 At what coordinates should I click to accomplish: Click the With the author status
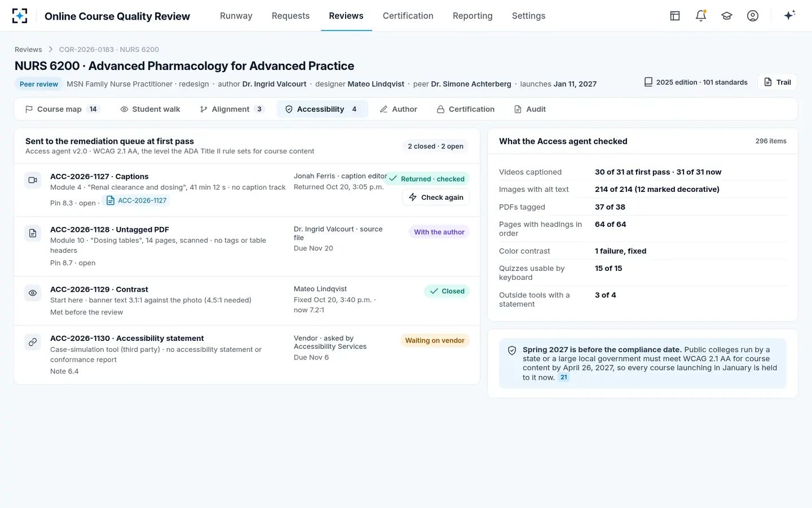click(x=439, y=232)
